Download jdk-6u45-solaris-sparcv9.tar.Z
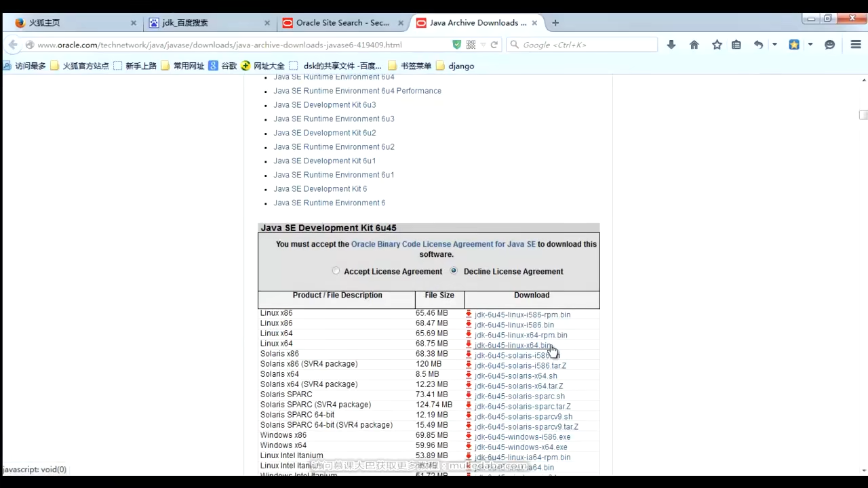 tap(526, 426)
